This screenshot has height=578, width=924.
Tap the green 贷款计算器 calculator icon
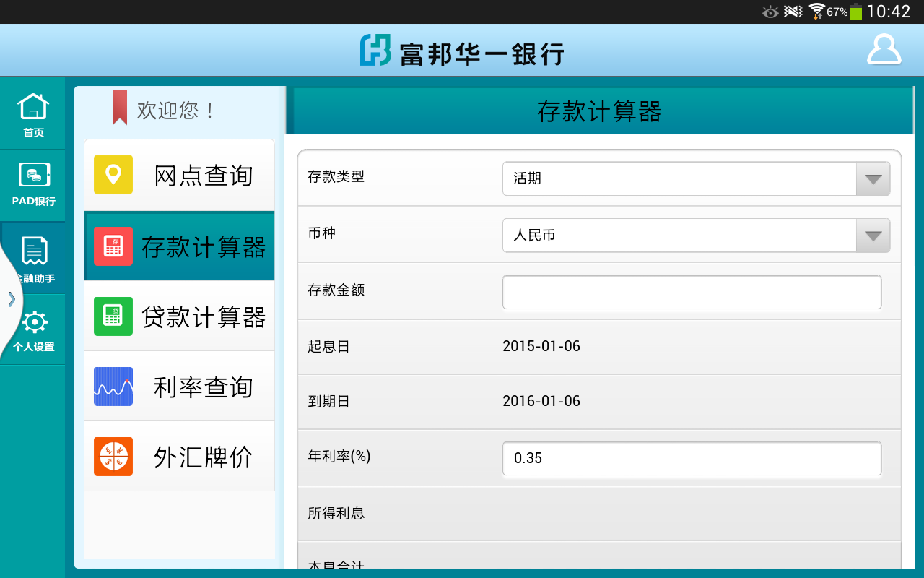coord(113,316)
